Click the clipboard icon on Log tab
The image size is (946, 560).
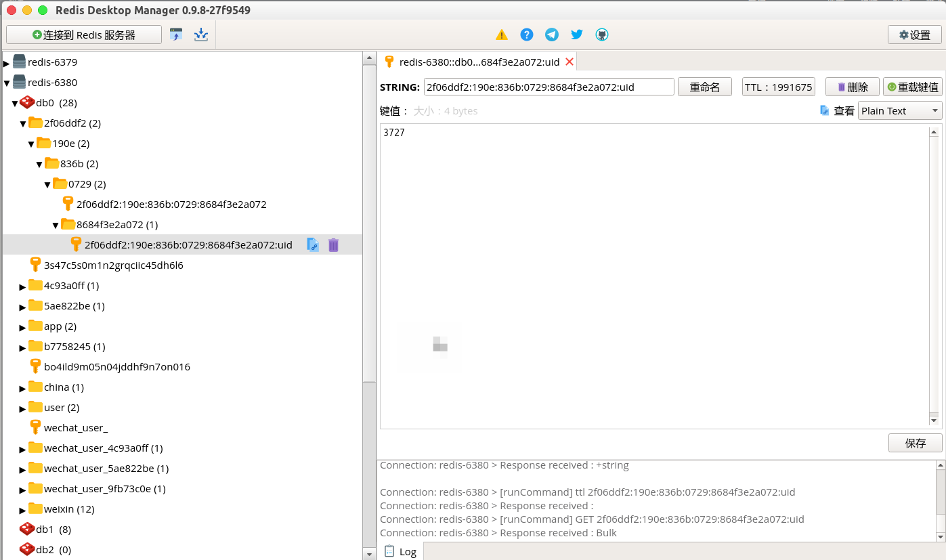click(x=389, y=551)
